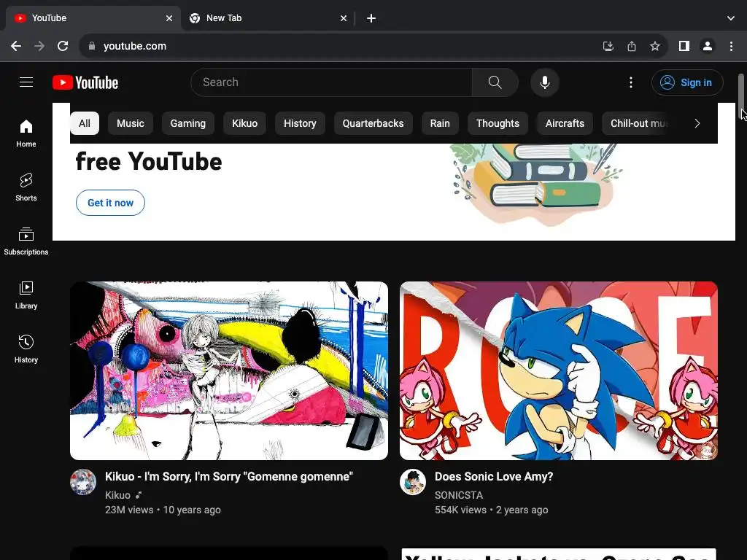The image size is (747, 560).
Task: Open the Chrome three-dot menu
Action: [731, 46]
